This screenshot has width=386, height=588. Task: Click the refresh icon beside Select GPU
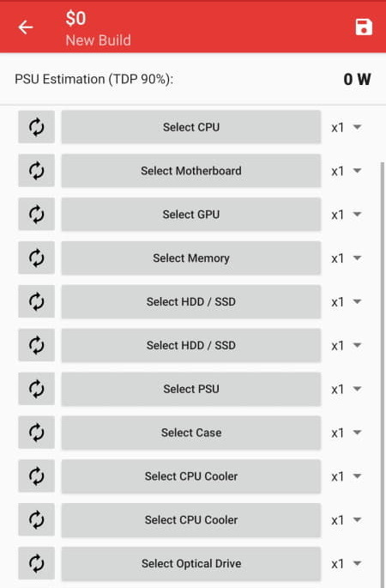36,214
